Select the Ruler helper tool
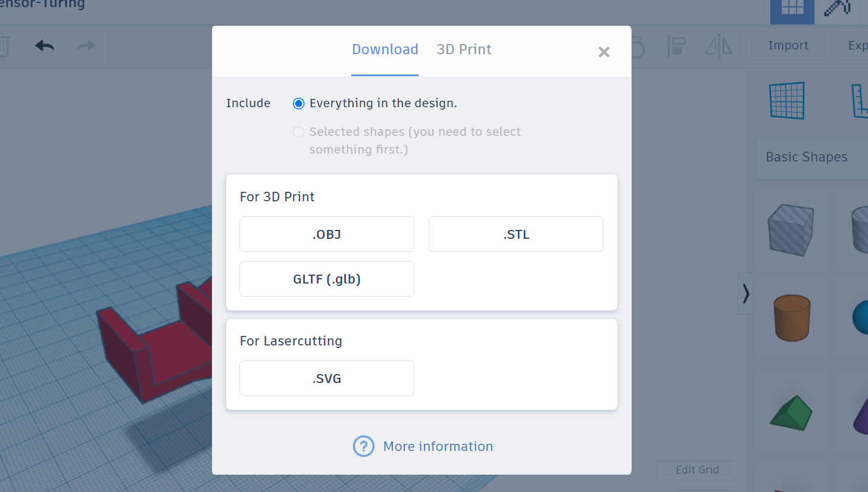Image resolution: width=868 pixels, height=492 pixels. pyautogui.click(x=859, y=100)
